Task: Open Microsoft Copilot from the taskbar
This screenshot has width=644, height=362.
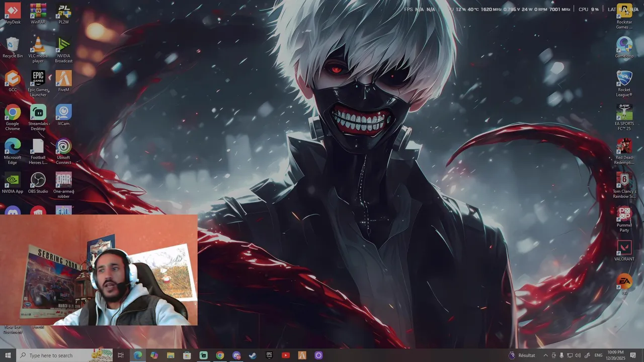Action: tap(154, 355)
